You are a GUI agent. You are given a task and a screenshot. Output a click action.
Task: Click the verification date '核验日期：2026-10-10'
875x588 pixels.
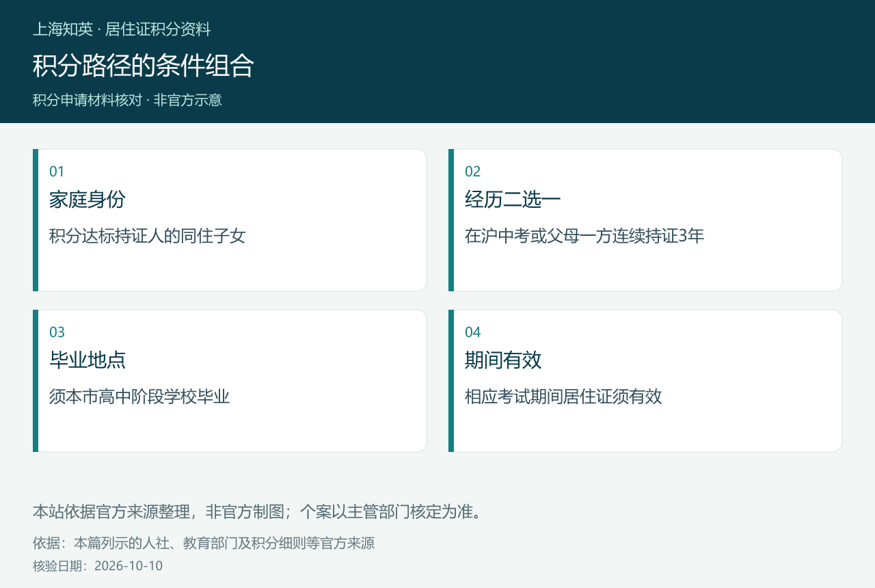[x=98, y=566]
